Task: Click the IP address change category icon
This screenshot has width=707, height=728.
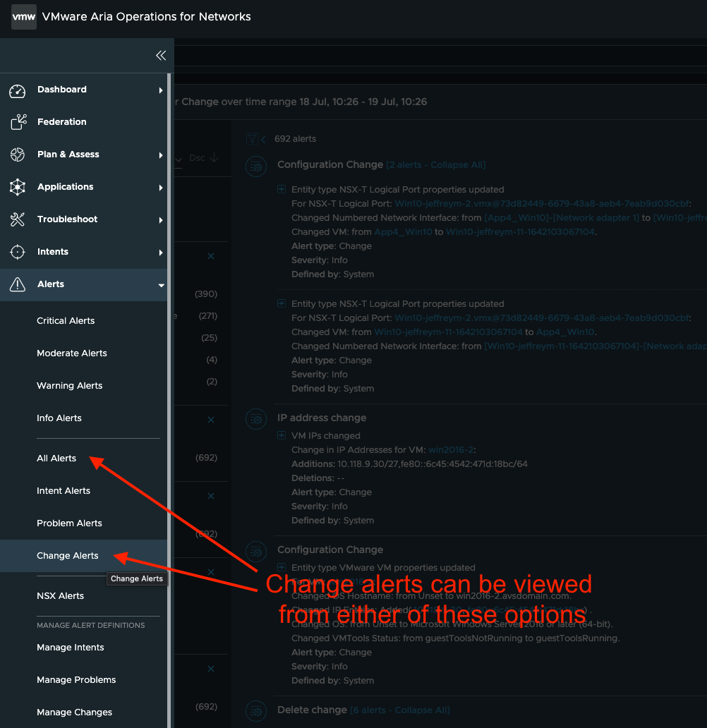Action: (256, 420)
